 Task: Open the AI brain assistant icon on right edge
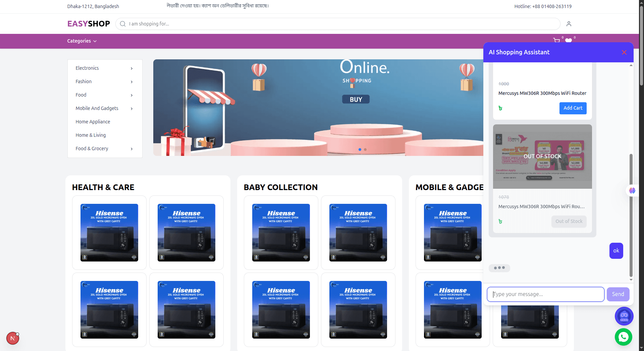point(632,190)
